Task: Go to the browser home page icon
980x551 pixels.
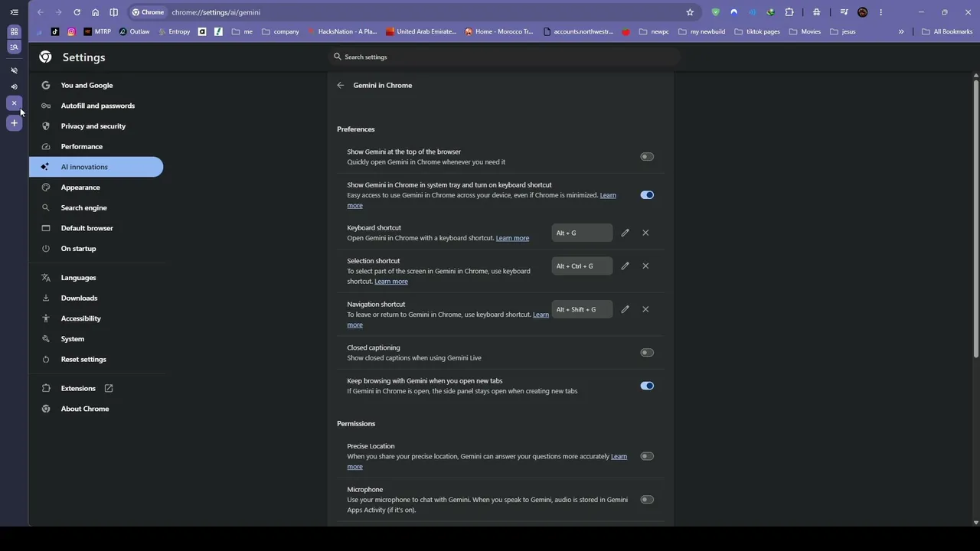Action: pyautogui.click(x=95, y=12)
